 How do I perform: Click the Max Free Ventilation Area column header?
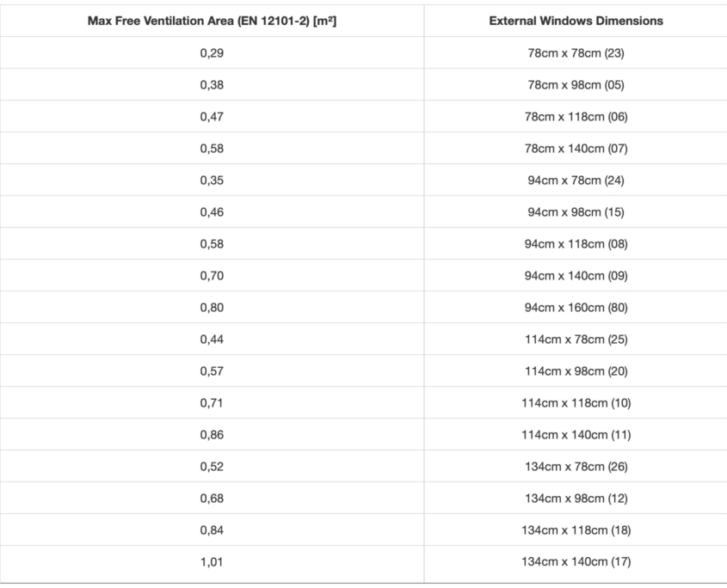pos(212,21)
